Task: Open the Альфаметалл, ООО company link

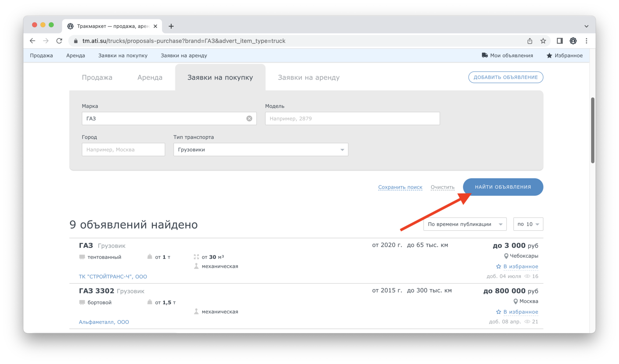Action: point(104,322)
